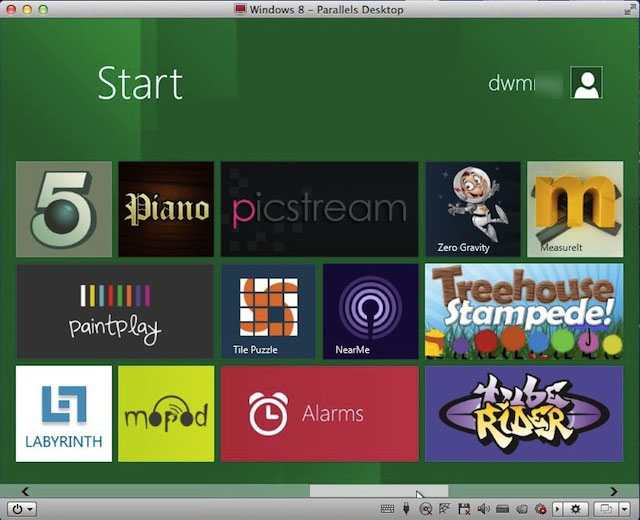640x520 pixels.
Task: Click the network web icon in status bar
Action: [x=444, y=509]
